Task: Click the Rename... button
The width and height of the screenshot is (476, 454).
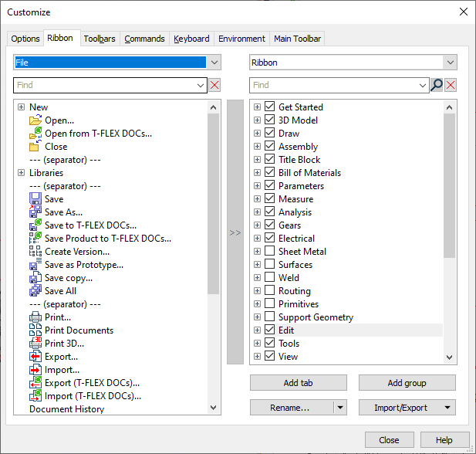Action: tap(292, 408)
